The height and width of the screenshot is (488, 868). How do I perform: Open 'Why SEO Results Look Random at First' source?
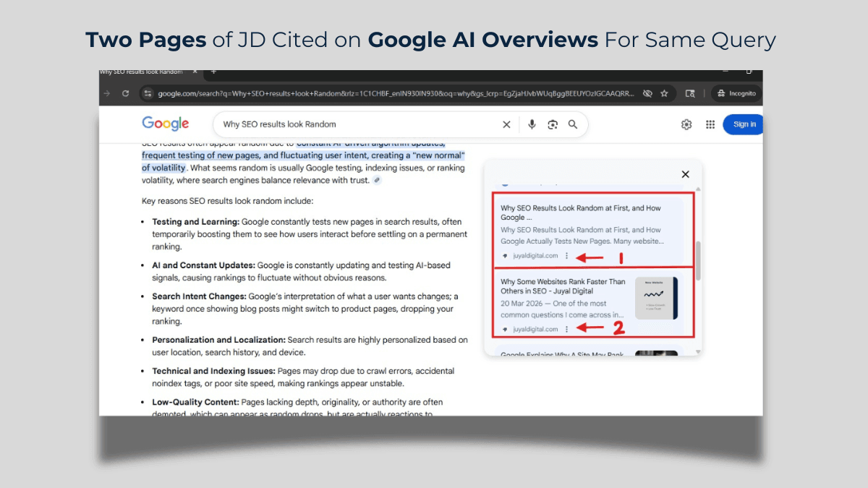(x=581, y=213)
